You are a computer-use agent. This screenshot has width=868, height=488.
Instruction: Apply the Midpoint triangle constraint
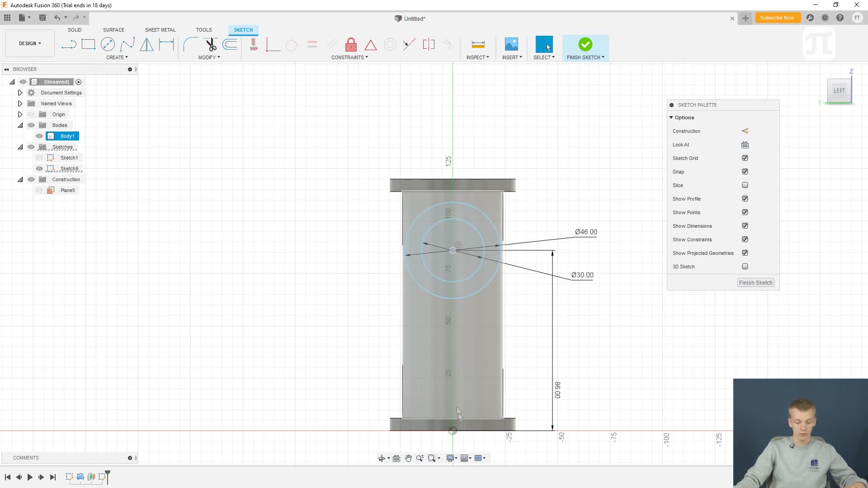pyautogui.click(x=371, y=44)
